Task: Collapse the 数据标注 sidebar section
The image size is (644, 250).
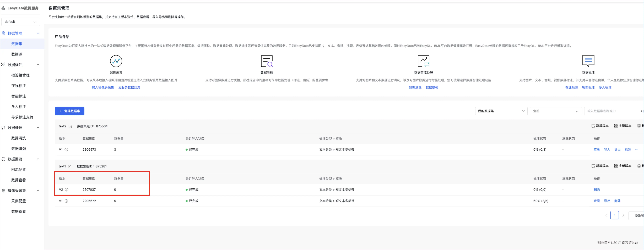Action: point(38,65)
